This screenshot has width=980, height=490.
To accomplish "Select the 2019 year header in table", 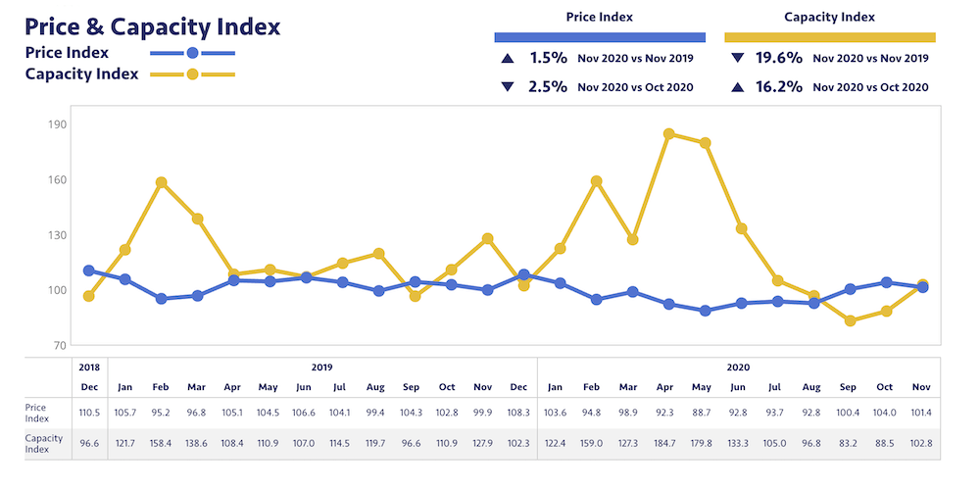I will click(322, 367).
